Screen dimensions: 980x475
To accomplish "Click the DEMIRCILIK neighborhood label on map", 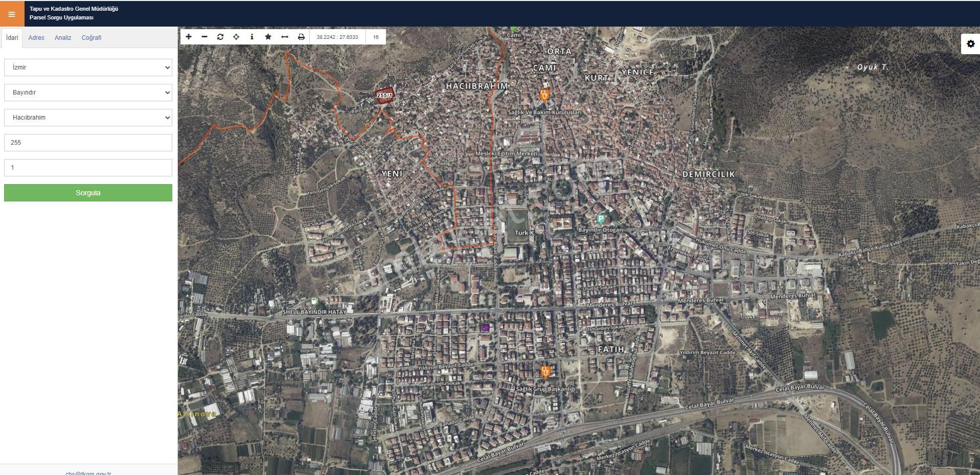I will [709, 174].
